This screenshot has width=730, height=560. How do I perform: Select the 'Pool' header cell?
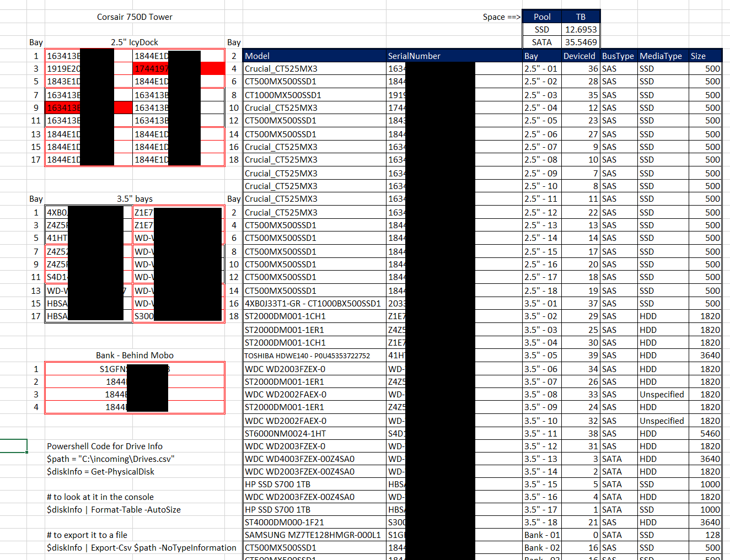(x=542, y=17)
